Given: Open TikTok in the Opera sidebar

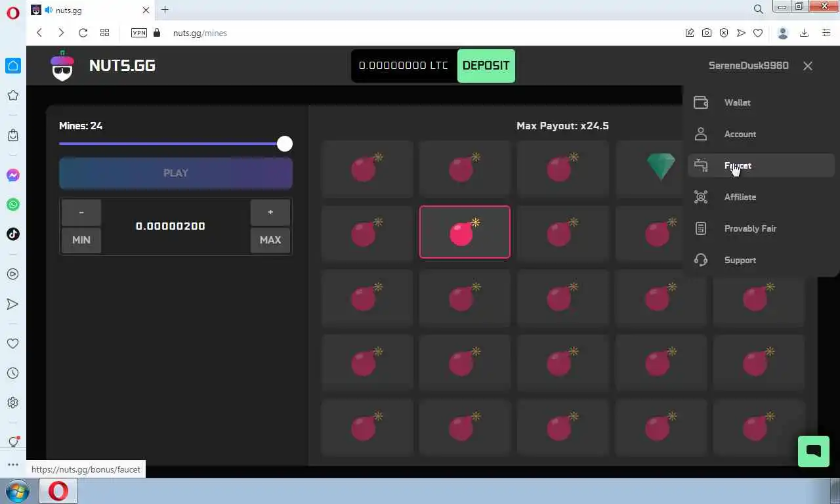Looking at the screenshot, I should [x=13, y=234].
